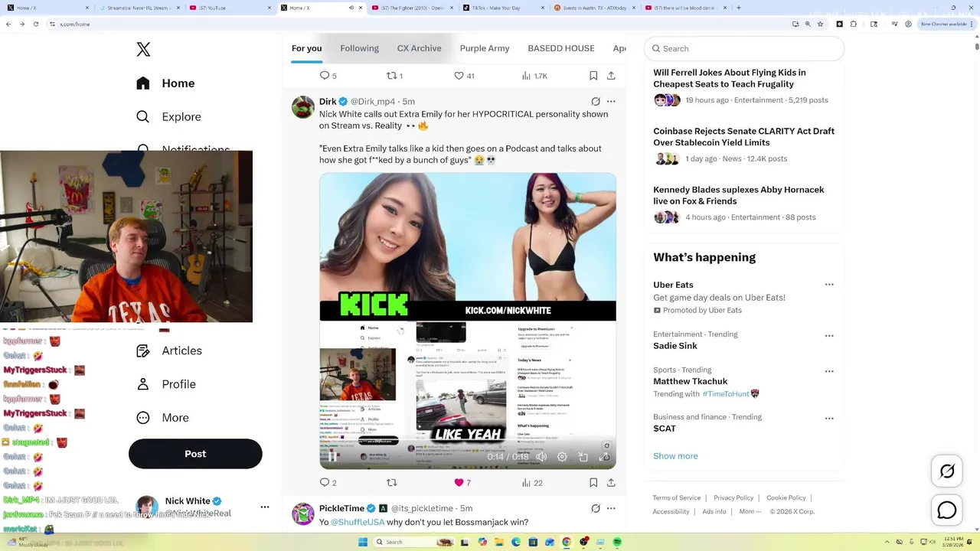Pause the playing video
This screenshot has width=980, height=551.
333,457
